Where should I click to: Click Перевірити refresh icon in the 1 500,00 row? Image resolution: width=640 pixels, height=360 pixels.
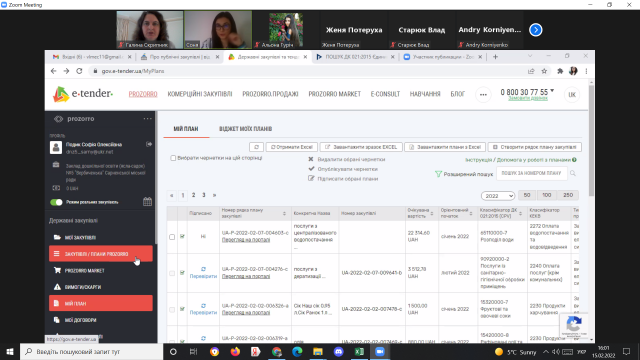203,305
